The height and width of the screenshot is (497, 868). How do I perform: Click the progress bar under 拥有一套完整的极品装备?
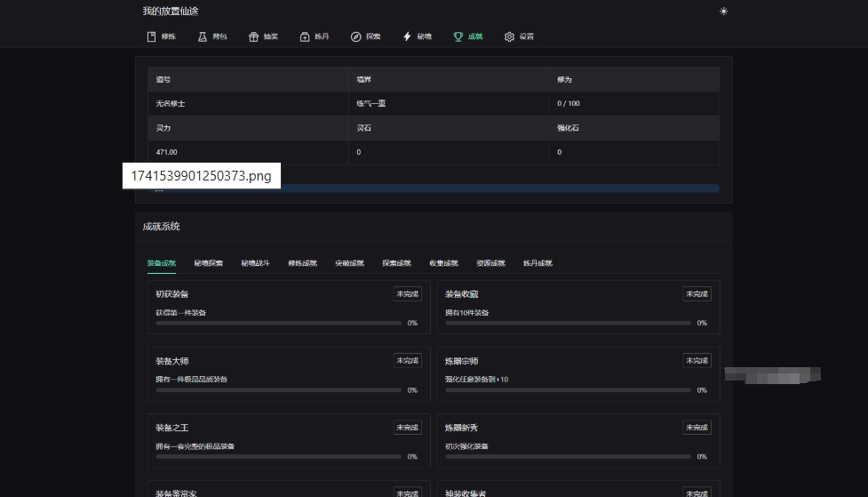click(278, 457)
